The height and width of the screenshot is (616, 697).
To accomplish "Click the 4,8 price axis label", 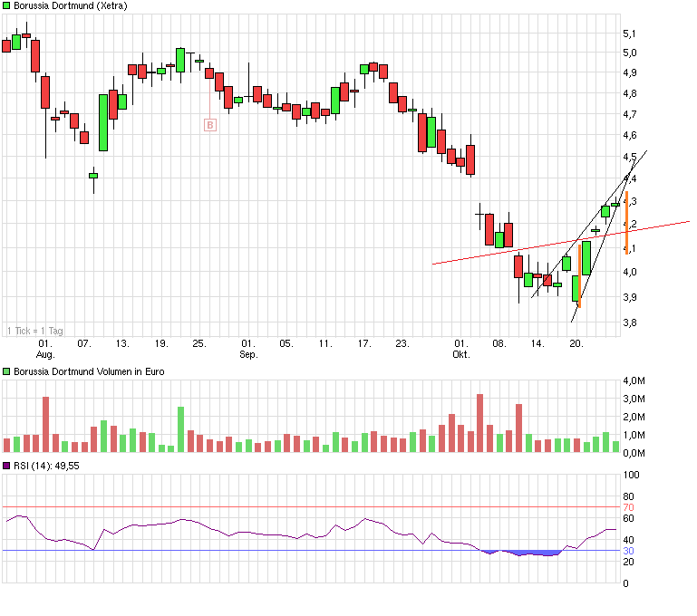I will 629,93.
